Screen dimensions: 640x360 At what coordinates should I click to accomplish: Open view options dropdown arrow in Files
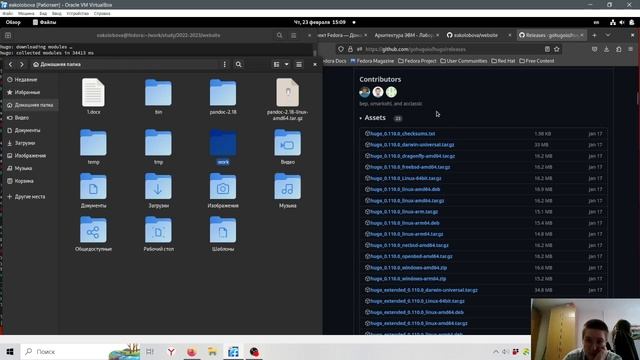click(287, 64)
